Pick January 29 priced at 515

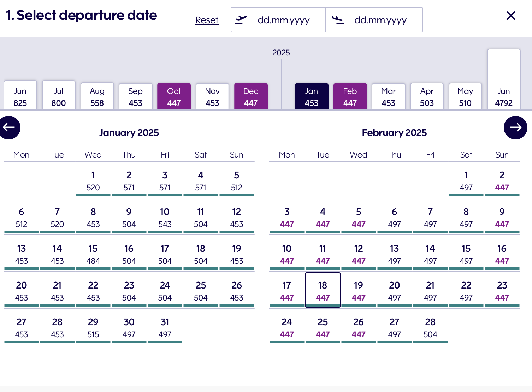pos(93,328)
